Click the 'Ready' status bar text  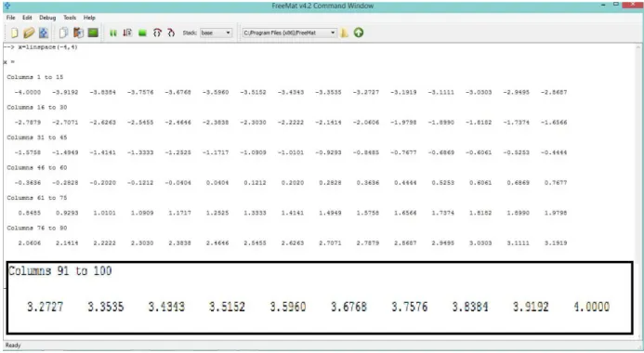tap(13, 346)
